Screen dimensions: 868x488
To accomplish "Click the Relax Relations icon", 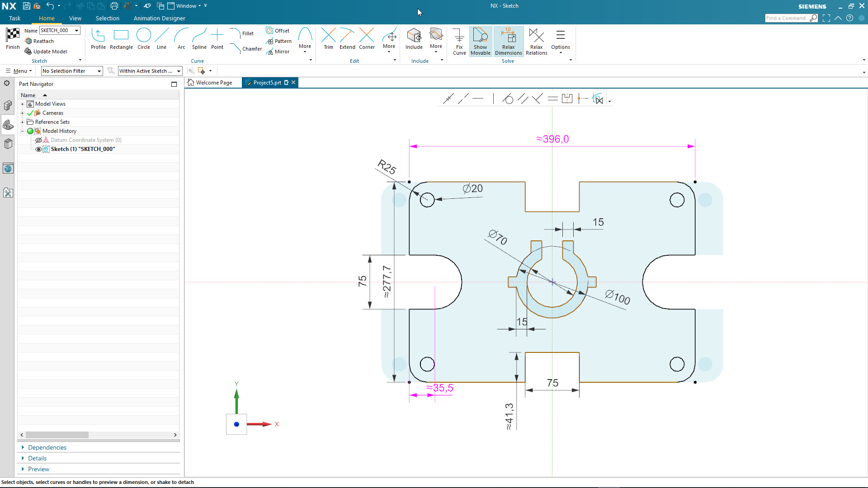I will (536, 41).
